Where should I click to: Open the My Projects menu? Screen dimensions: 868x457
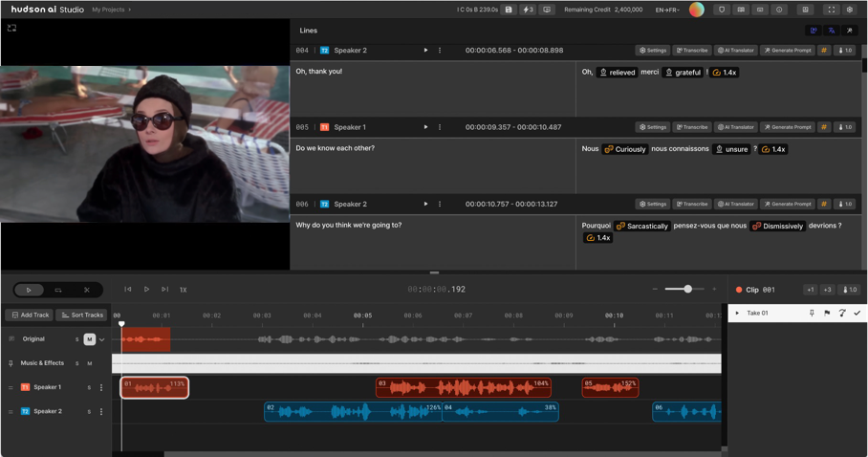click(x=111, y=10)
